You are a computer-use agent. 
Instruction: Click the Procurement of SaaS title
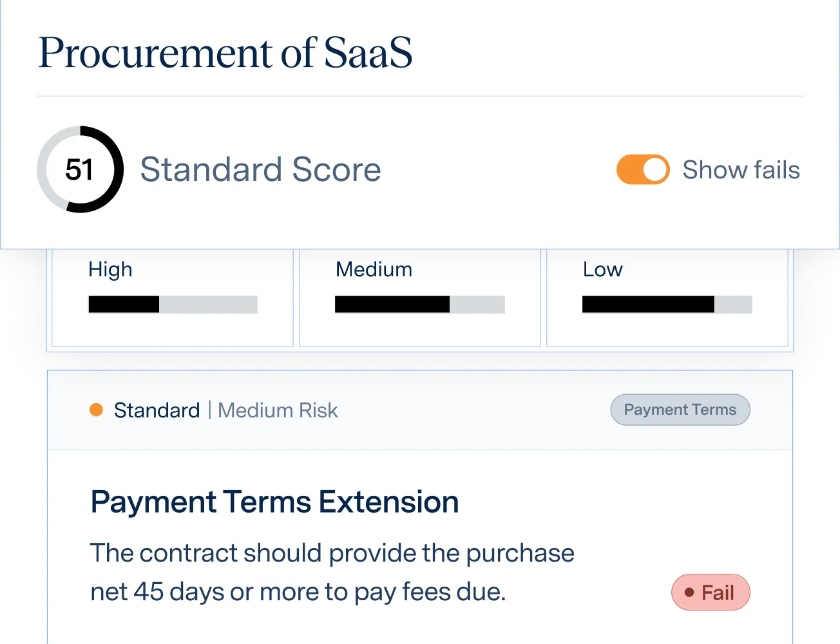click(225, 52)
